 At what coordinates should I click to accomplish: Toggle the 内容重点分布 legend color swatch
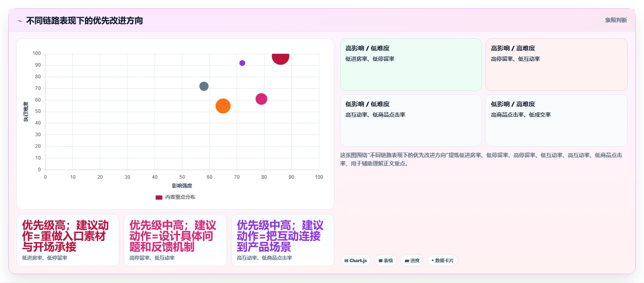pyautogui.click(x=159, y=197)
